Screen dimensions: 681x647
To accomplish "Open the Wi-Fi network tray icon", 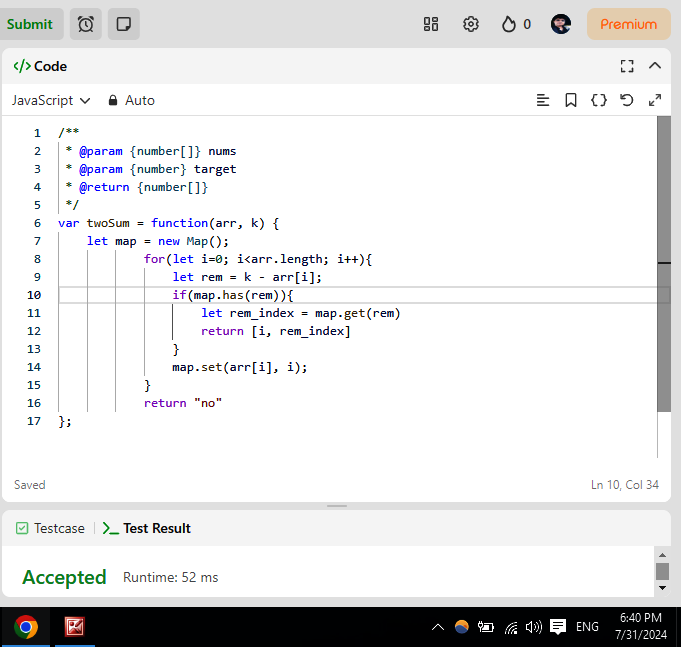I will (x=511, y=627).
